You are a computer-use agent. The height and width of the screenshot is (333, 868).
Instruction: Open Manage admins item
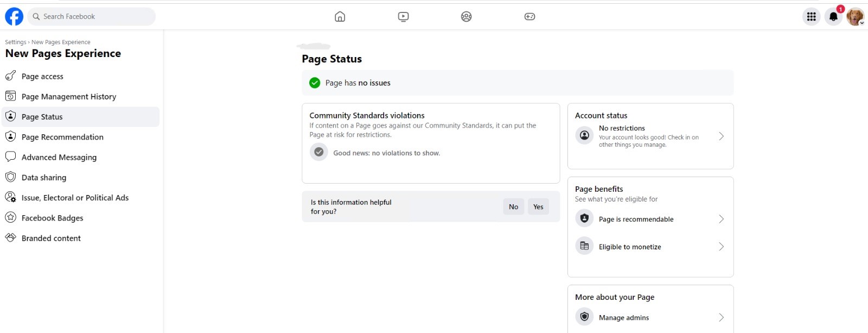point(650,317)
